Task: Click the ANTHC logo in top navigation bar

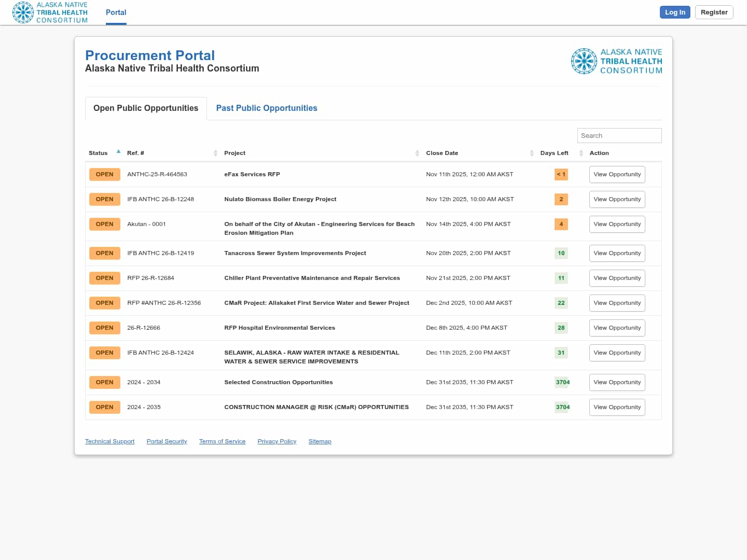Action: click(50, 12)
